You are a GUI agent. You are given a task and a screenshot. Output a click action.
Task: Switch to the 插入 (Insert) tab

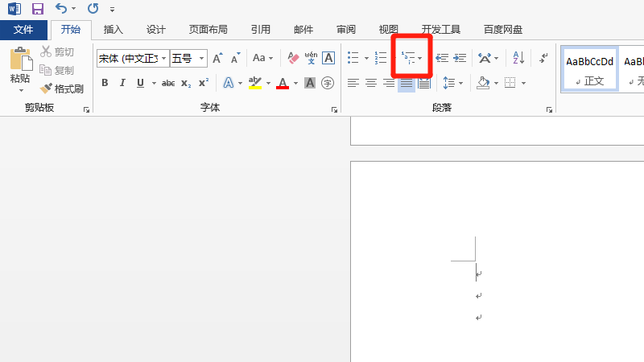tap(114, 30)
